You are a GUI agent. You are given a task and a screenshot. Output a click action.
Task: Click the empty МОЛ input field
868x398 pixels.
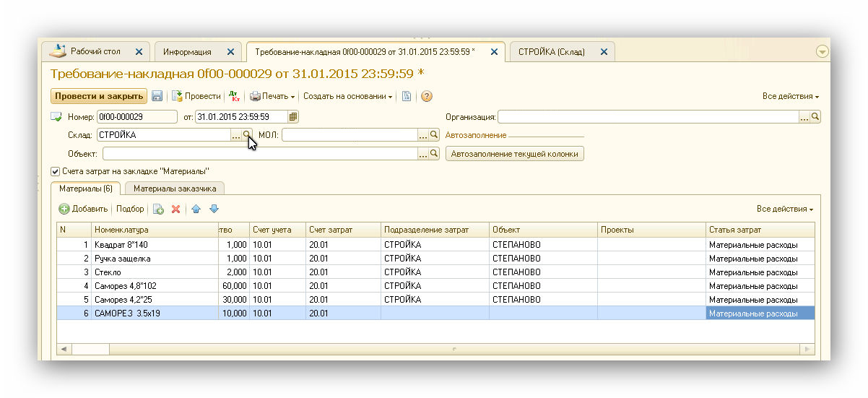(350, 134)
